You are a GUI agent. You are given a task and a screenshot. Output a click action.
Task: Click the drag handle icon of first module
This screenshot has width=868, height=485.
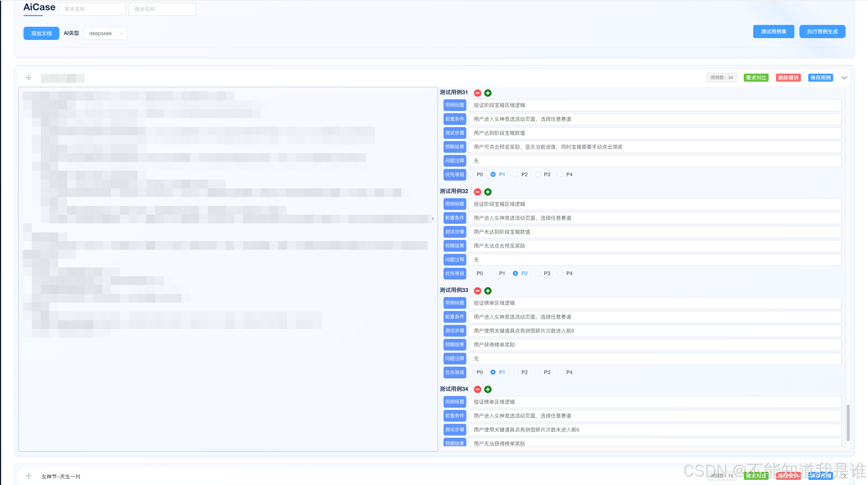coord(29,78)
